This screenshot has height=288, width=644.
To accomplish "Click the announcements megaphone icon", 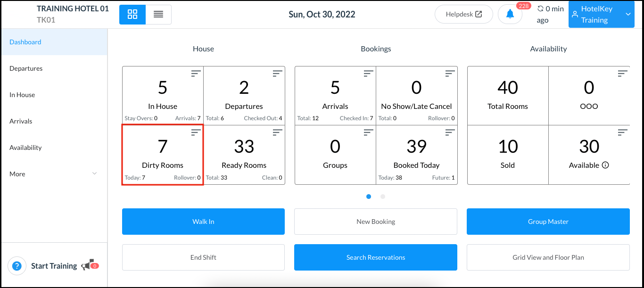I will pos(87,266).
